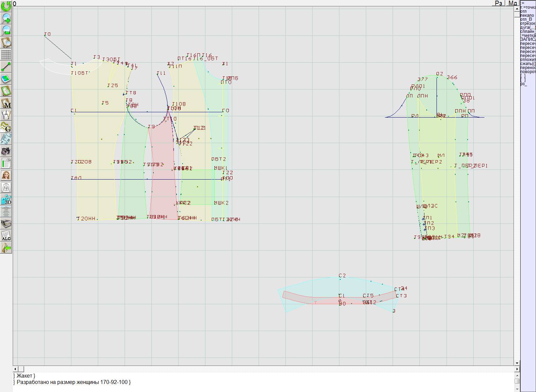Screen dimensions: 536x392
Task: Click the woman's face portrait icon
Action: click(6, 175)
